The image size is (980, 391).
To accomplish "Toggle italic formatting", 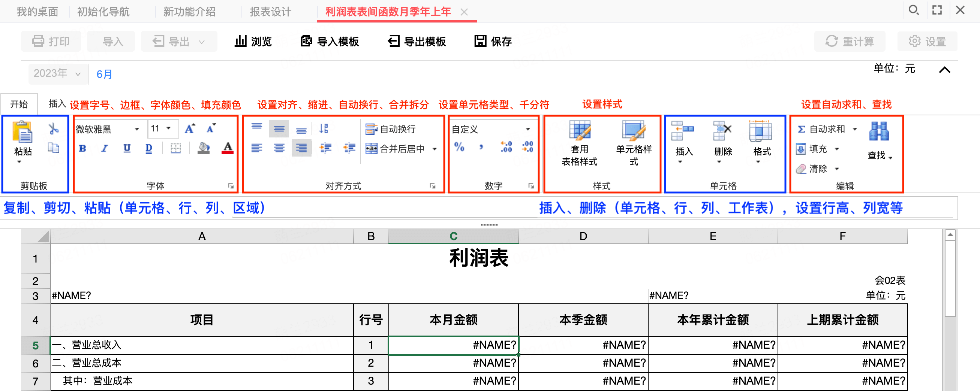I will pos(105,148).
